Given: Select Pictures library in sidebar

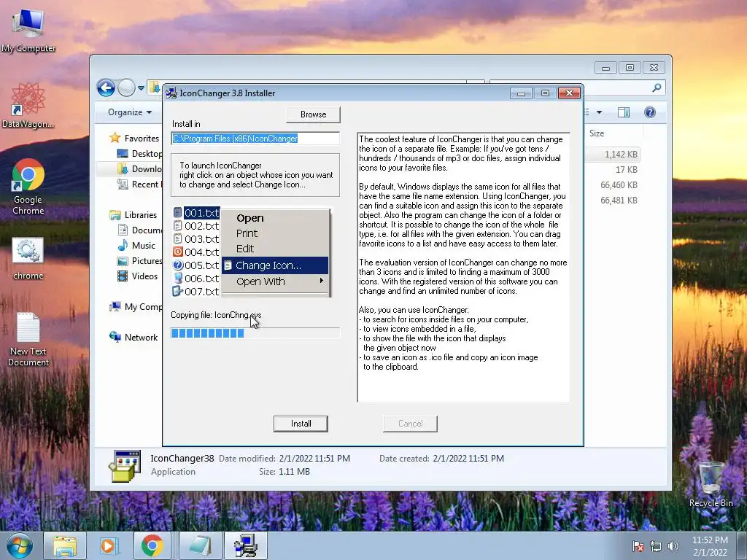Looking at the screenshot, I should point(139,260).
